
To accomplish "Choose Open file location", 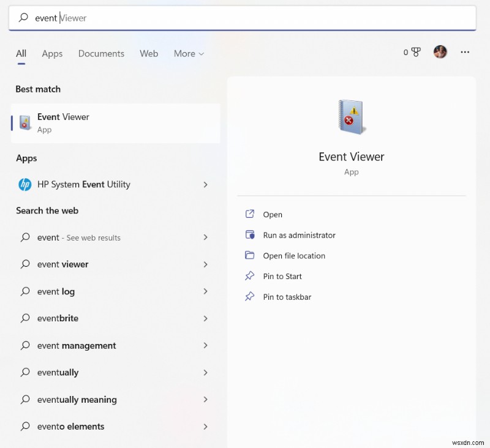I will 294,256.
